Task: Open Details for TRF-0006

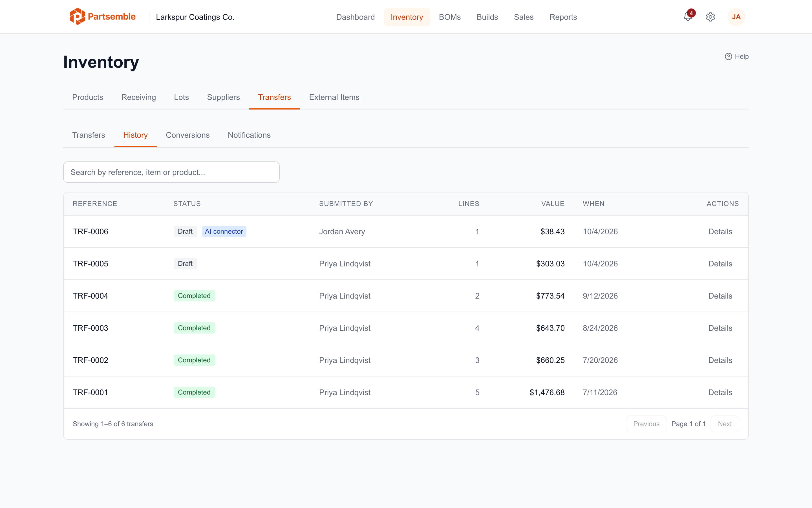Action: (720, 231)
